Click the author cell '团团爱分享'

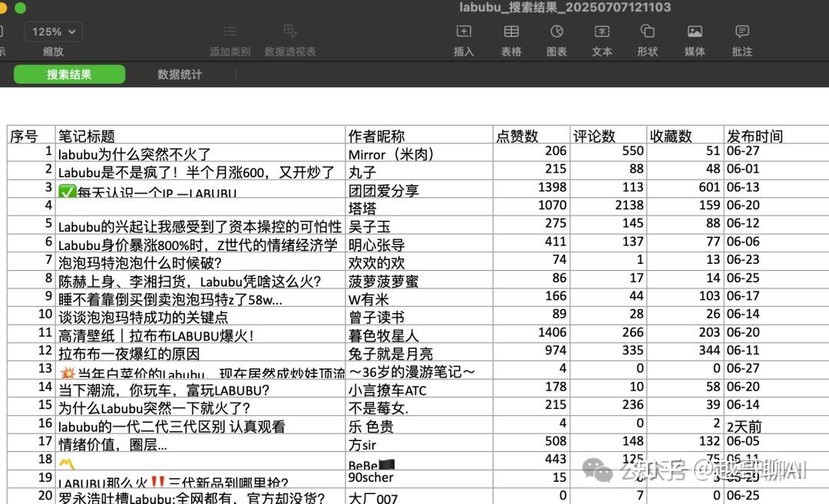point(419,189)
